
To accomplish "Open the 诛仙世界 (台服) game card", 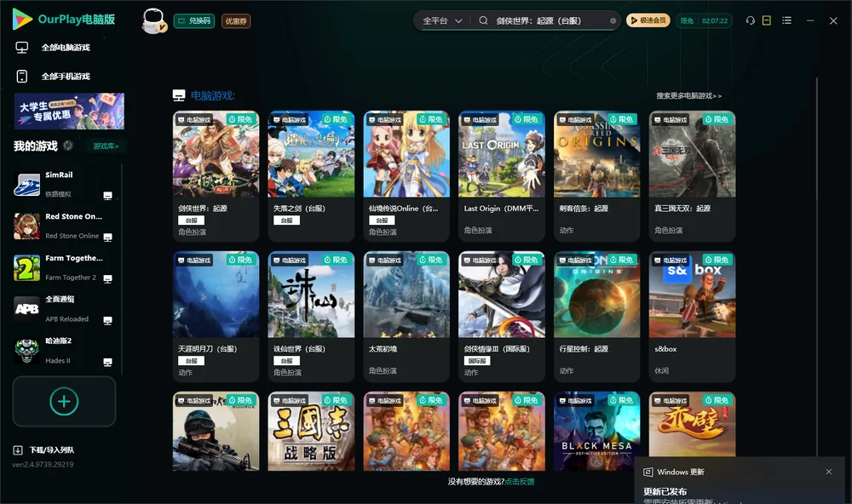I will pos(311,317).
